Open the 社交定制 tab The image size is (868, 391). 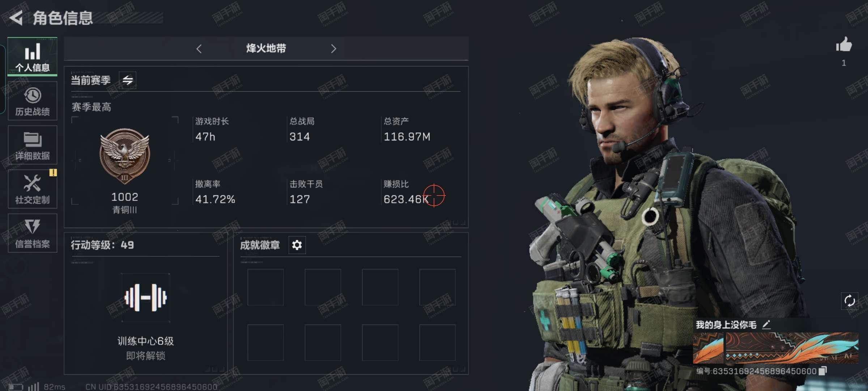click(33, 189)
